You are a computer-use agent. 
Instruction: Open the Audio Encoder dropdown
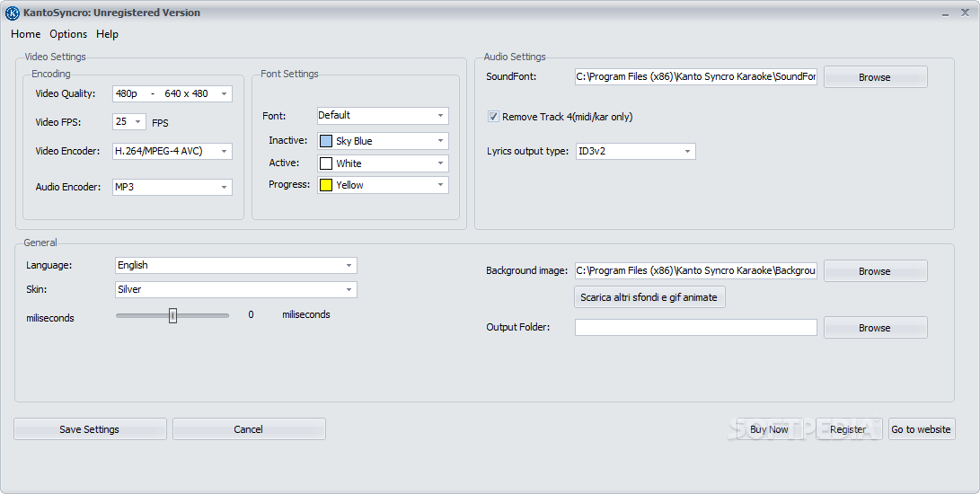coord(172,187)
